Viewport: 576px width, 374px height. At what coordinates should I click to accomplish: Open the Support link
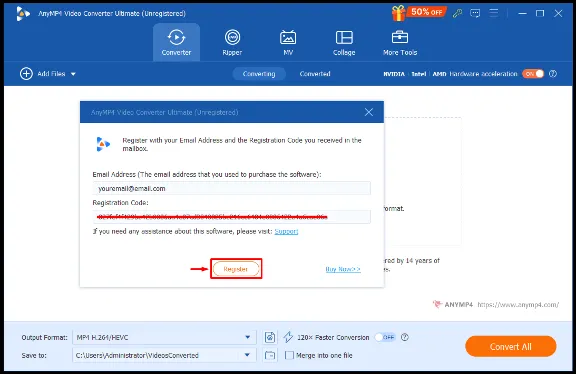tap(286, 231)
